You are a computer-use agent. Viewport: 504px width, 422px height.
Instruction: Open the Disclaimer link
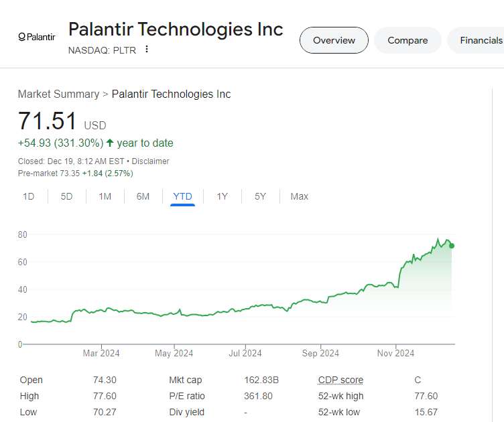coord(150,161)
